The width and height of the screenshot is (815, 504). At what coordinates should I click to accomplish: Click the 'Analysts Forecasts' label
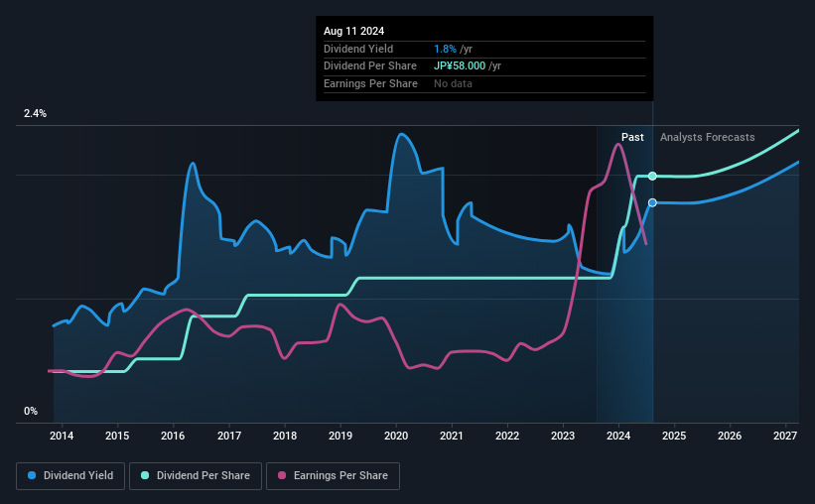(708, 137)
